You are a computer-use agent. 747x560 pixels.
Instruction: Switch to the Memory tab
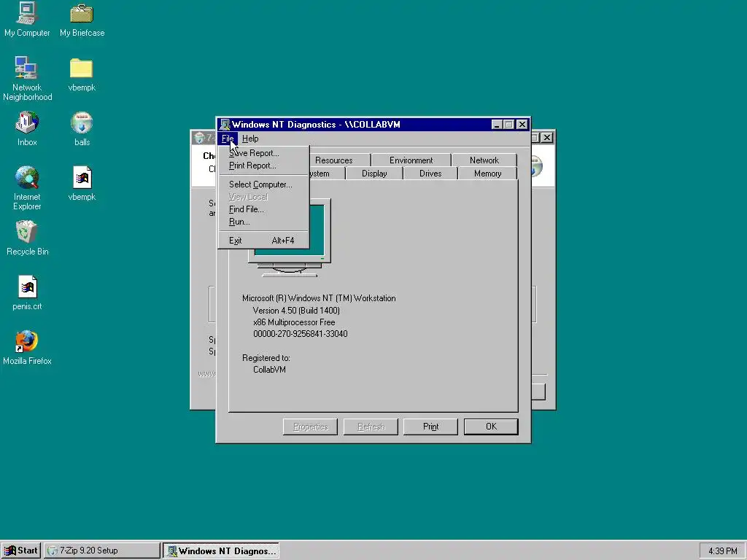(487, 174)
